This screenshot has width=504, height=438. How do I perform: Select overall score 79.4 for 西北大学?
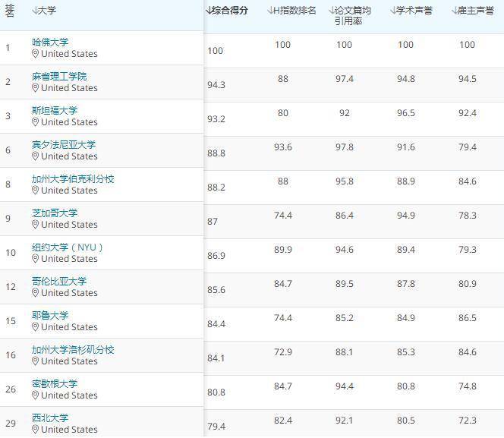tap(216, 427)
